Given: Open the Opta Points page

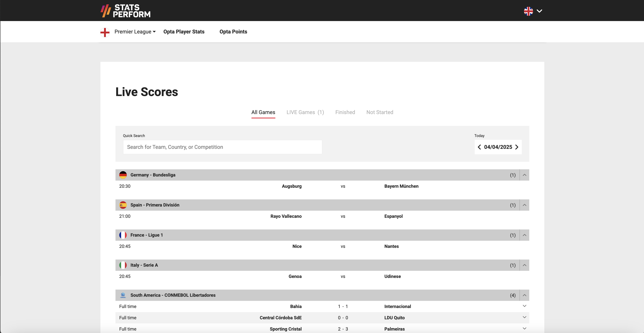Looking at the screenshot, I should (233, 31).
